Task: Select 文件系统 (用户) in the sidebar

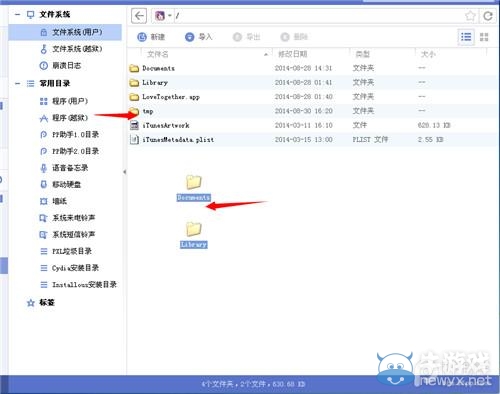Action: 65,32
